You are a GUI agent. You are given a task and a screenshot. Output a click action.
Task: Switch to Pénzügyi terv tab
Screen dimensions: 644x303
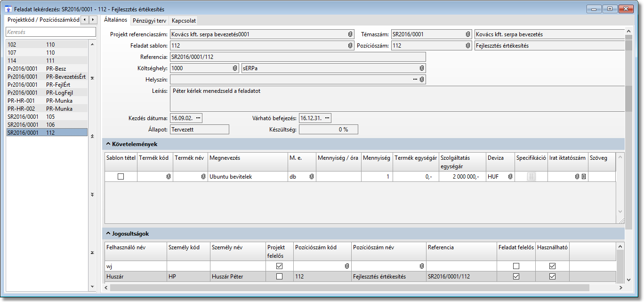[149, 21]
